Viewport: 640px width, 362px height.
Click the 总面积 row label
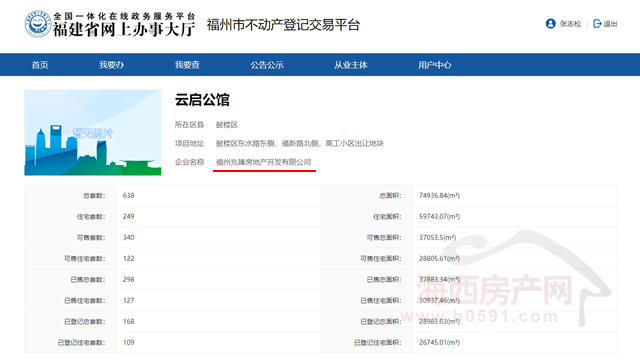point(391,196)
